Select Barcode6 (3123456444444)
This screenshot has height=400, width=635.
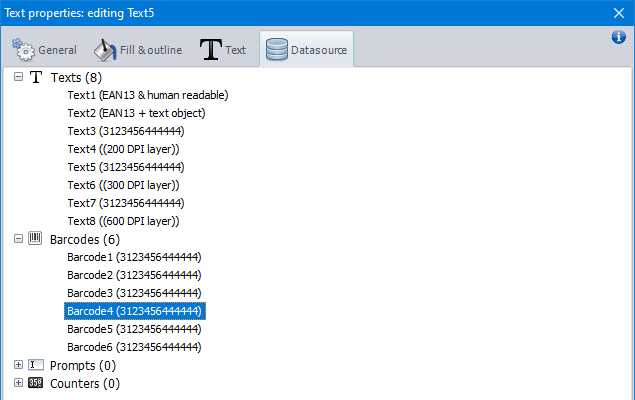[x=134, y=347]
